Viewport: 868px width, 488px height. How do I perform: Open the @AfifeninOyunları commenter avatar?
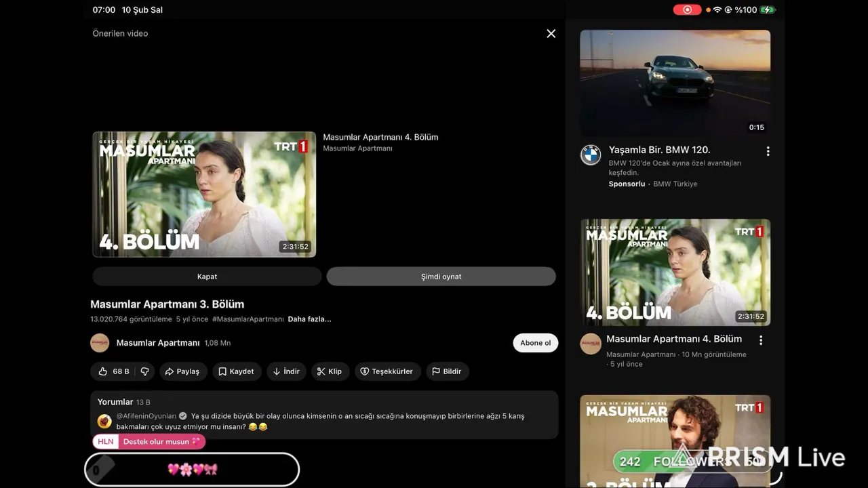tap(104, 422)
